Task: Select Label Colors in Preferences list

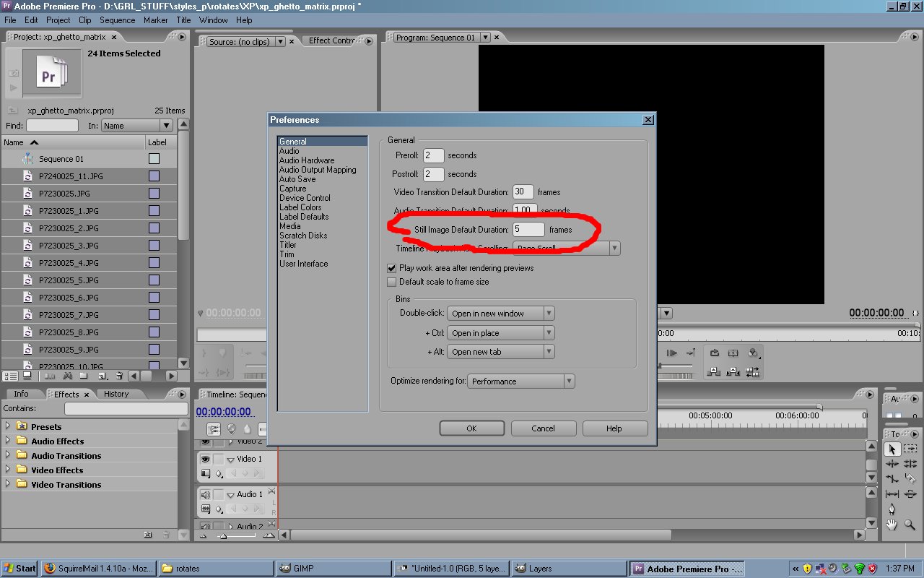Action: (300, 207)
